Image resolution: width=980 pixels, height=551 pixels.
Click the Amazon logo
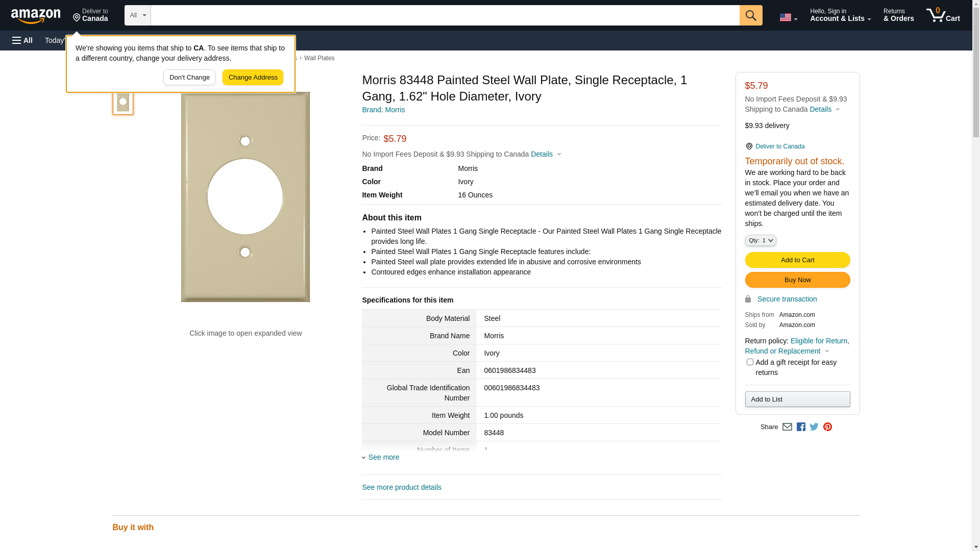[36, 16]
